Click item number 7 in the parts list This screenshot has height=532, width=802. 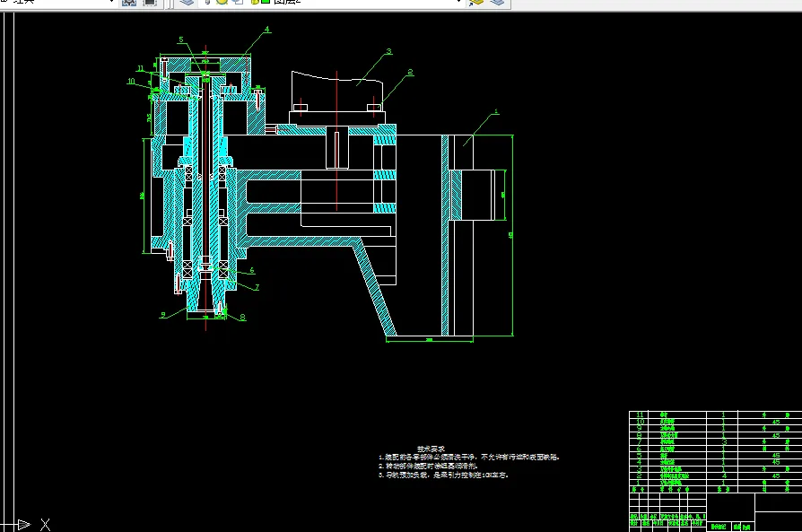640,442
